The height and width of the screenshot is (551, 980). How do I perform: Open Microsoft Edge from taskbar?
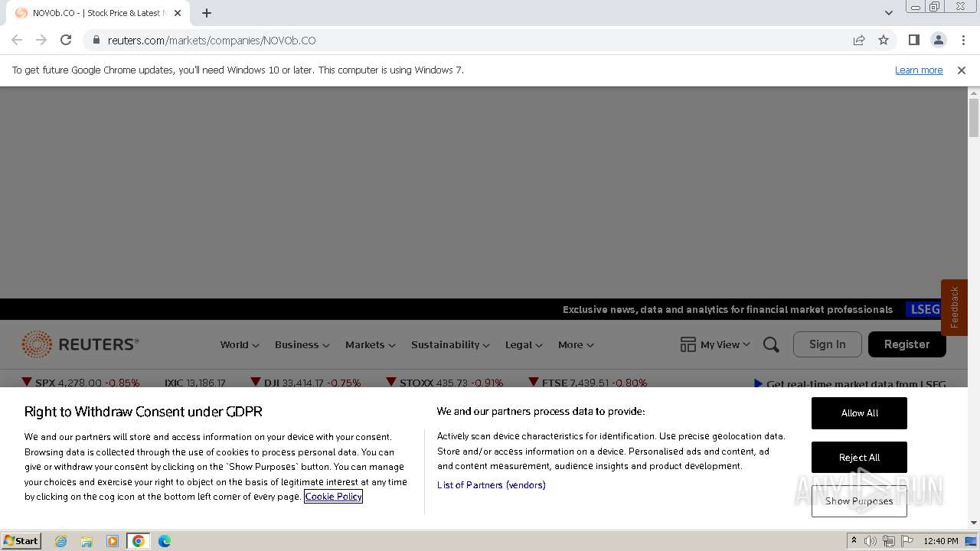(x=165, y=541)
